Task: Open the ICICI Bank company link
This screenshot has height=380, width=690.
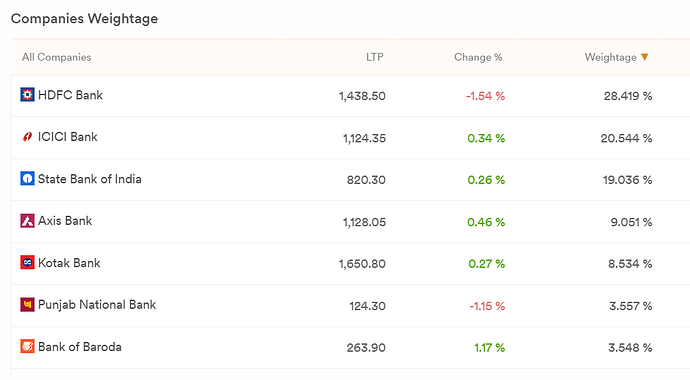Action: point(67,137)
